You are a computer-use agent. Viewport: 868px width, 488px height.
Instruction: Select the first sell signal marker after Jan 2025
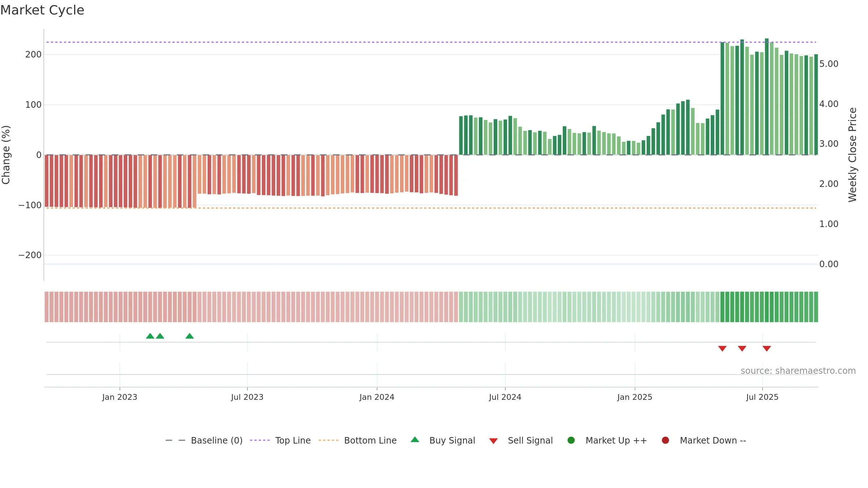pos(722,348)
